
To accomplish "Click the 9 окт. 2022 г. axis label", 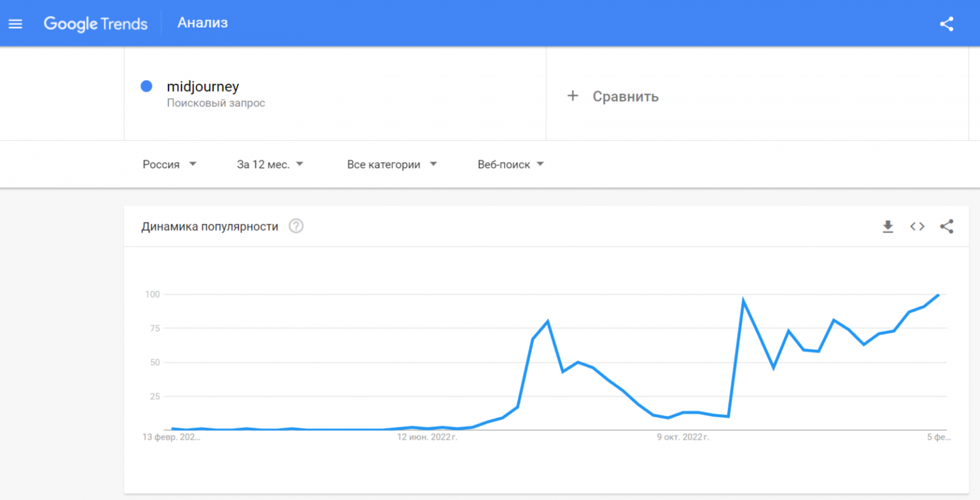I will point(683,437).
